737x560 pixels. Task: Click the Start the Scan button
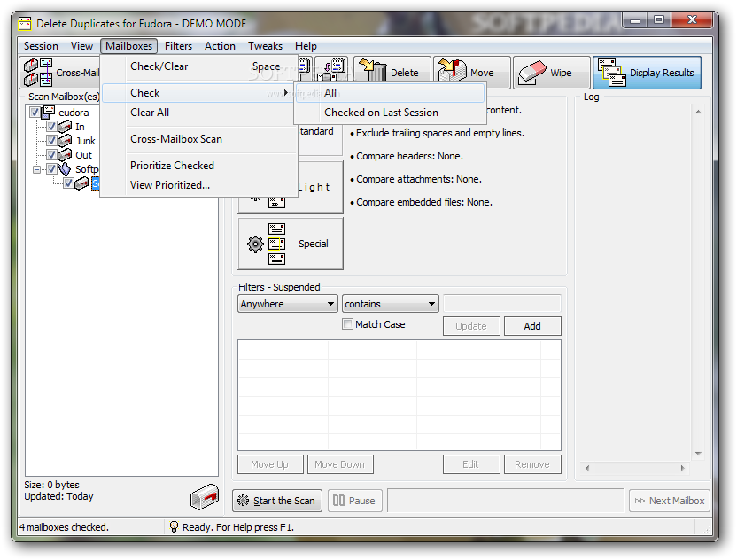pyautogui.click(x=277, y=501)
